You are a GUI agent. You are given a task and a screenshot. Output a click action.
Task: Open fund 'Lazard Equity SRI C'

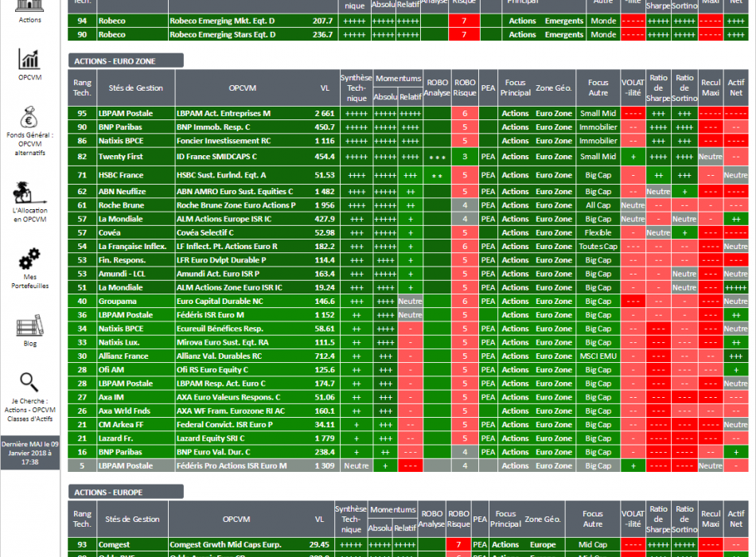tap(211, 439)
